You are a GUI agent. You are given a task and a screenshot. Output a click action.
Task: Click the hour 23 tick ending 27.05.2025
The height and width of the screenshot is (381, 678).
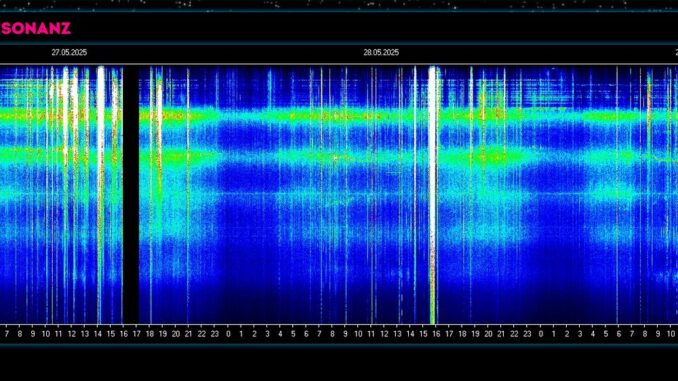point(215,334)
